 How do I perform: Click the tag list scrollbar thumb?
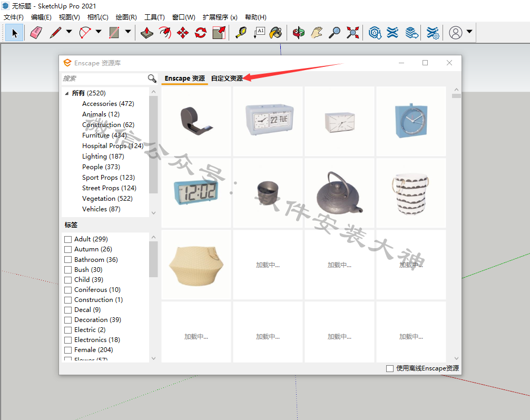click(x=153, y=259)
